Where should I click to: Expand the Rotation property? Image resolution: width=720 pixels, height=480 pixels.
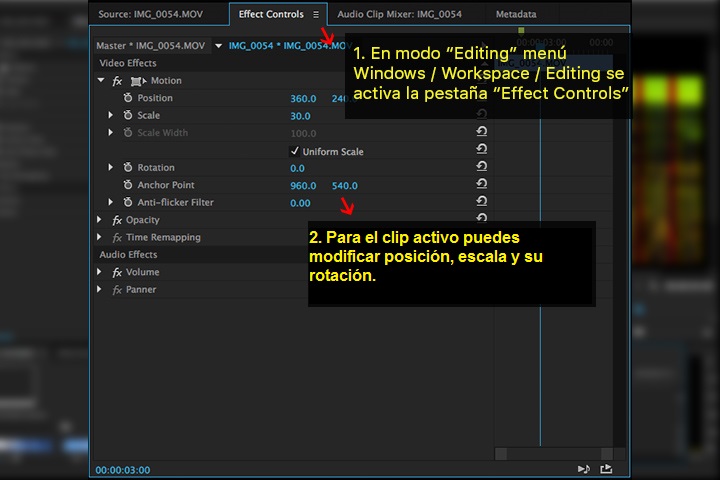110,167
